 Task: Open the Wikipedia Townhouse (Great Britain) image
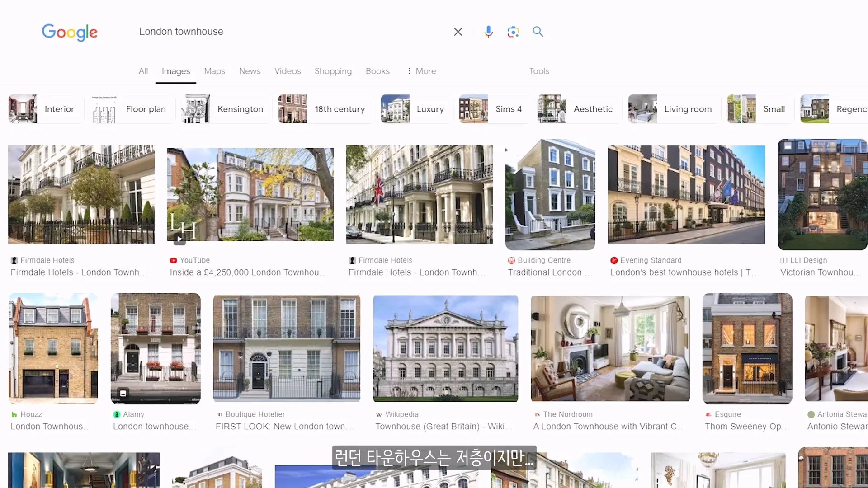[446, 348]
